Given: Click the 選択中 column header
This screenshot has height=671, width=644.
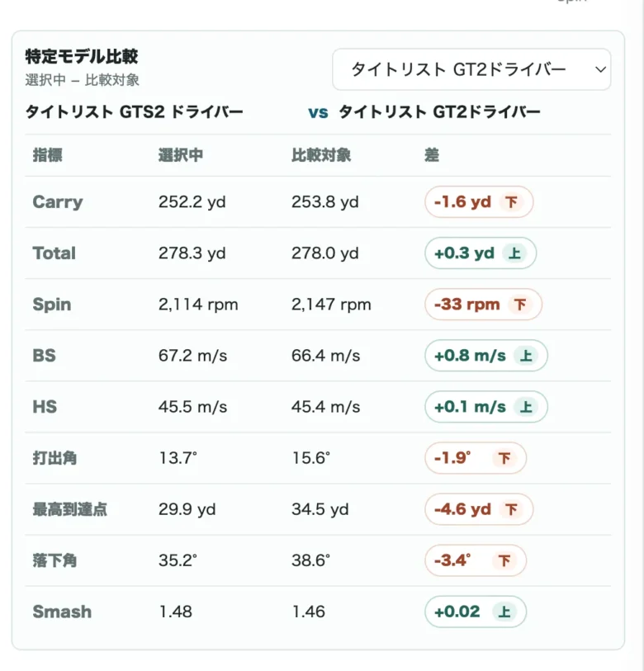Looking at the screenshot, I should pos(180,155).
